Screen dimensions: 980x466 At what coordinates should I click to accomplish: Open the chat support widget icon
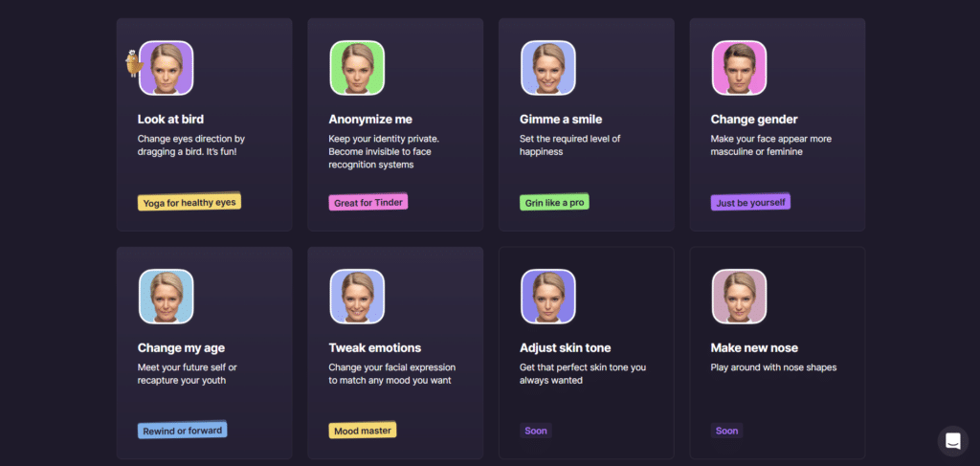(952, 441)
